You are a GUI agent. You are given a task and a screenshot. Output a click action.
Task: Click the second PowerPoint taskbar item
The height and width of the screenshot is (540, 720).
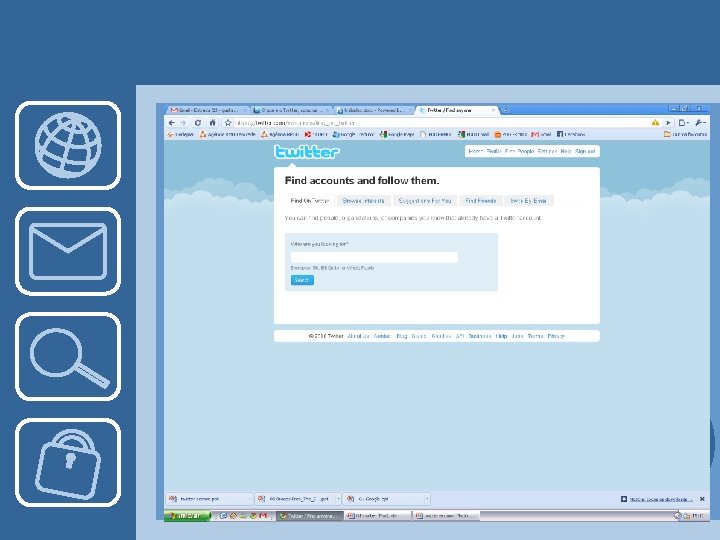(x=445, y=516)
